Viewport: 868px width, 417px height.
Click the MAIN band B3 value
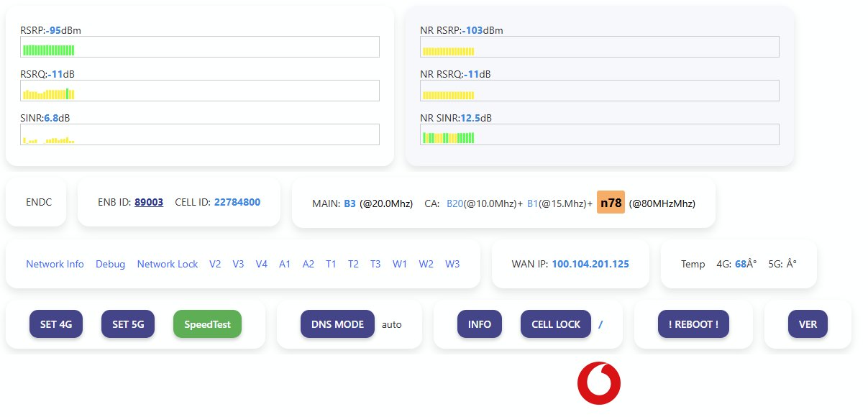(x=350, y=203)
